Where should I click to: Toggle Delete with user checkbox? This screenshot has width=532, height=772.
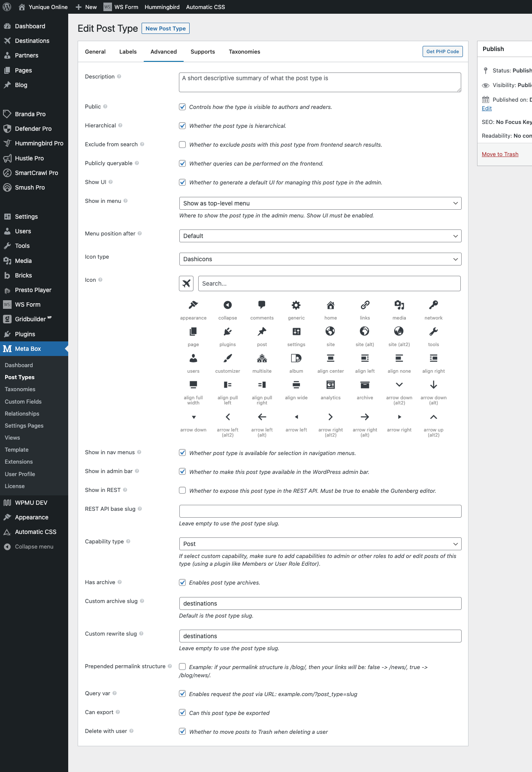point(182,731)
